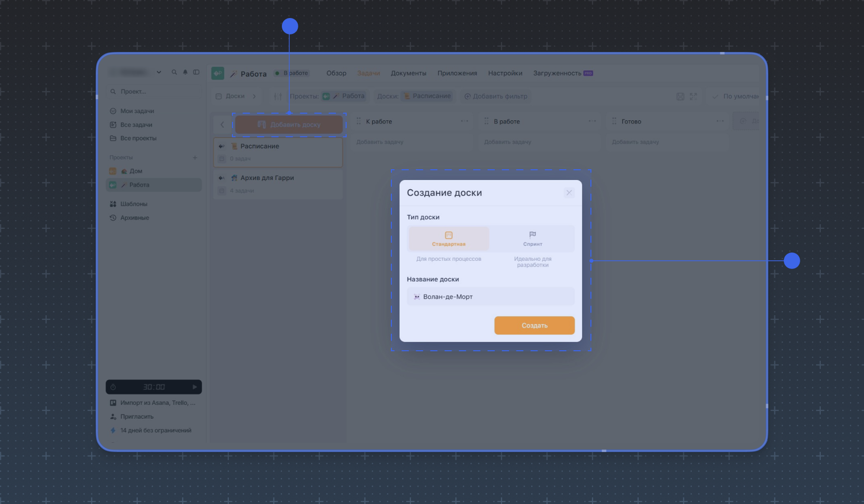Viewport: 864px width, 504px height.
Task: Open the Настройки tab
Action: pyautogui.click(x=505, y=74)
